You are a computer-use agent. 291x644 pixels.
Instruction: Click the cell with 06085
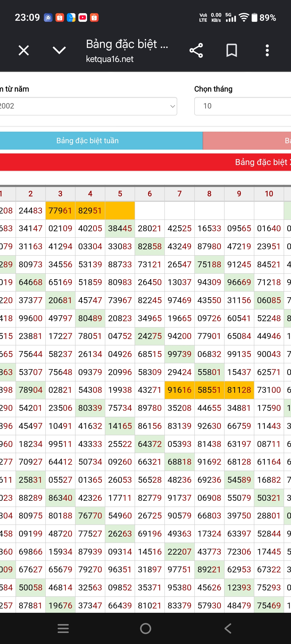(x=269, y=300)
